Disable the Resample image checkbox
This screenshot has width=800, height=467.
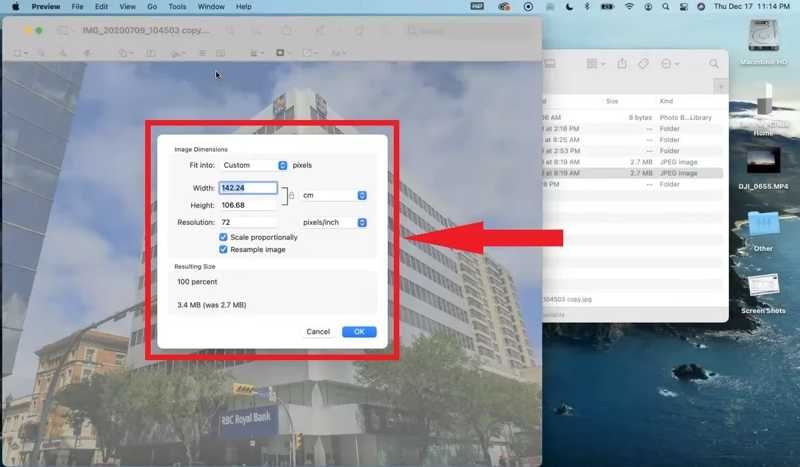(223, 249)
